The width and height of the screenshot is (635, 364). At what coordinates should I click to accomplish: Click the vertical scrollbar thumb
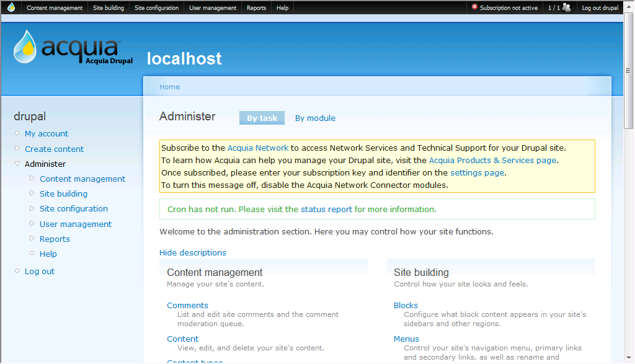point(628,71)
